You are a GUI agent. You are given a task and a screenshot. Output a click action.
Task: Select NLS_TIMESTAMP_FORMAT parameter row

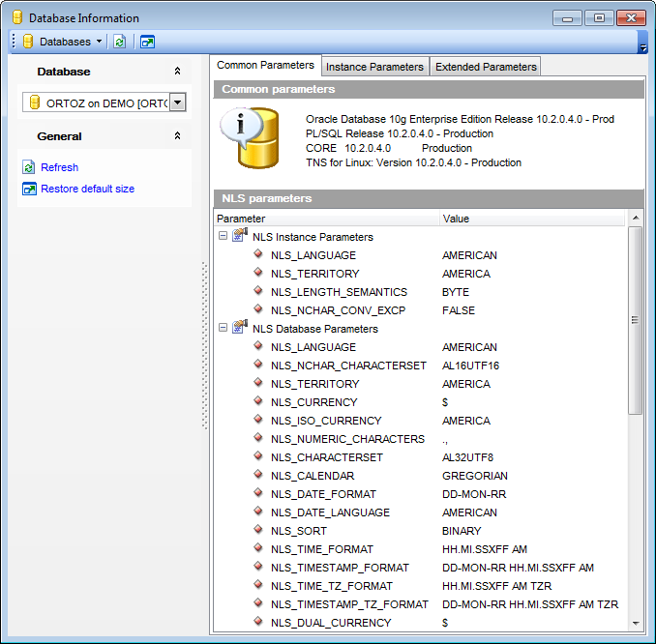pyautogui.click(x=418, y=568)
